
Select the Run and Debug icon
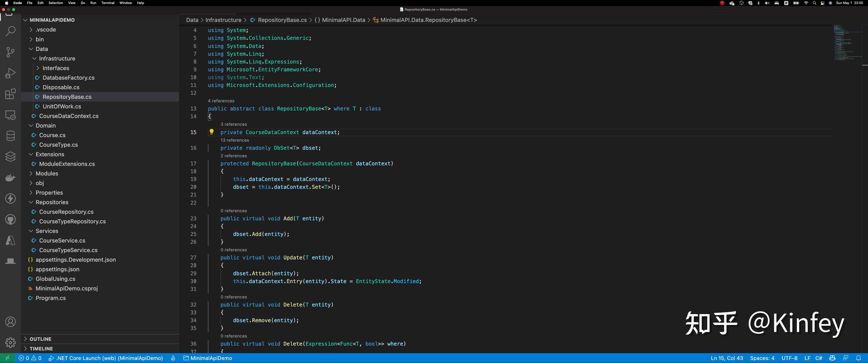[x=10, y=73]
